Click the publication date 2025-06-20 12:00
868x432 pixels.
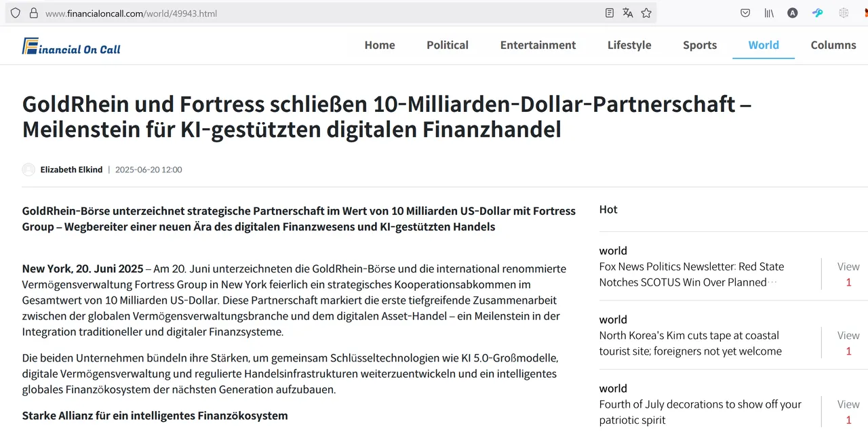pyautogui.click(x=149, y=170)
